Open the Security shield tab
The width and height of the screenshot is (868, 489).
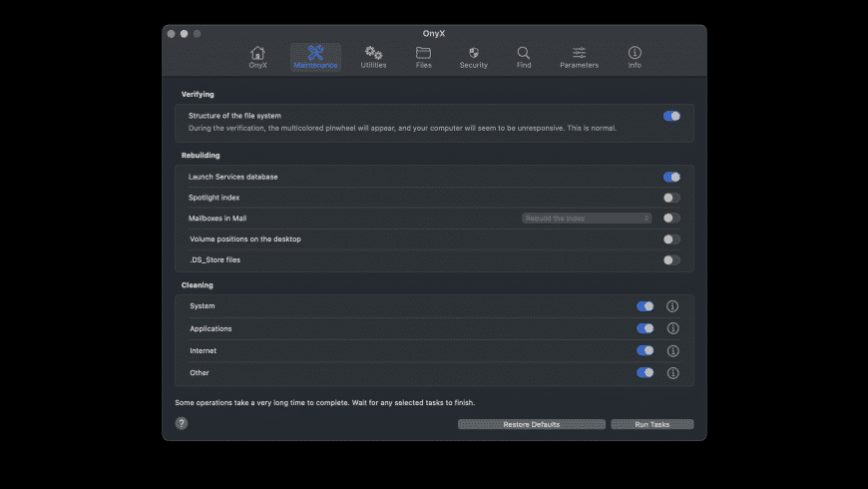pos(473,58)
